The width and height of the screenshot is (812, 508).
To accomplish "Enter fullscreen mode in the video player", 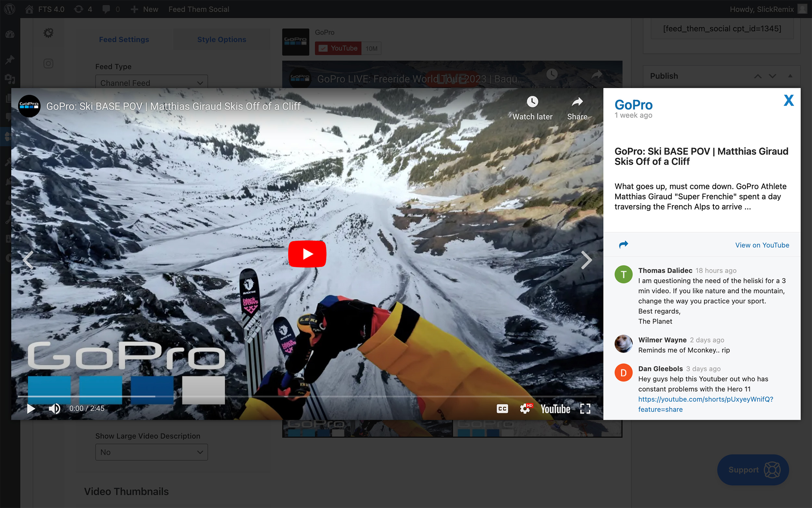I will (x=585, y=409).
